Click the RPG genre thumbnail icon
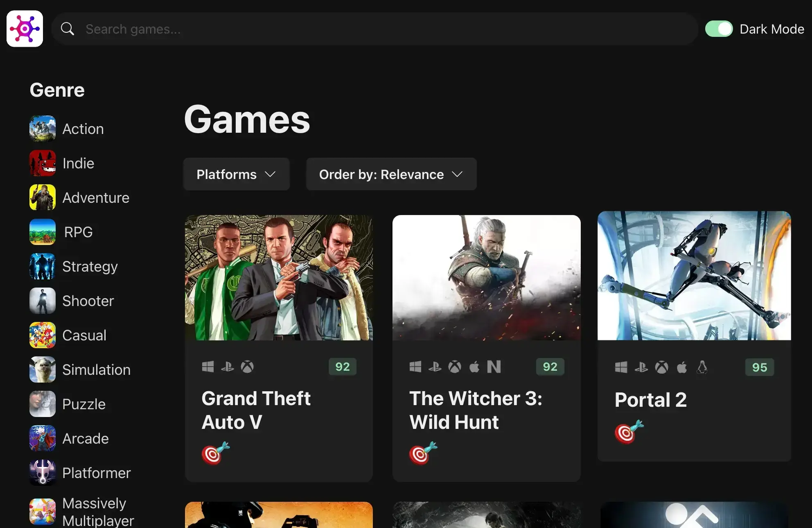 point(43,232)
